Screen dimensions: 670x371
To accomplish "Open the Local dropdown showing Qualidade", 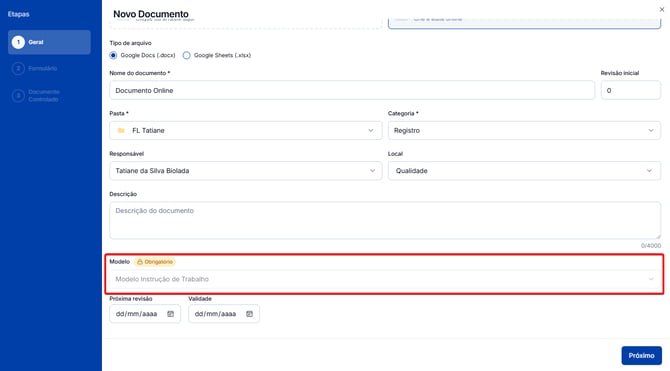I will click(524, 171).
